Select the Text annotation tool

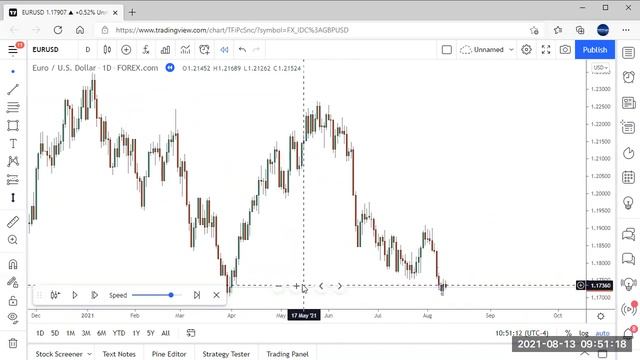tap(13, 143)
